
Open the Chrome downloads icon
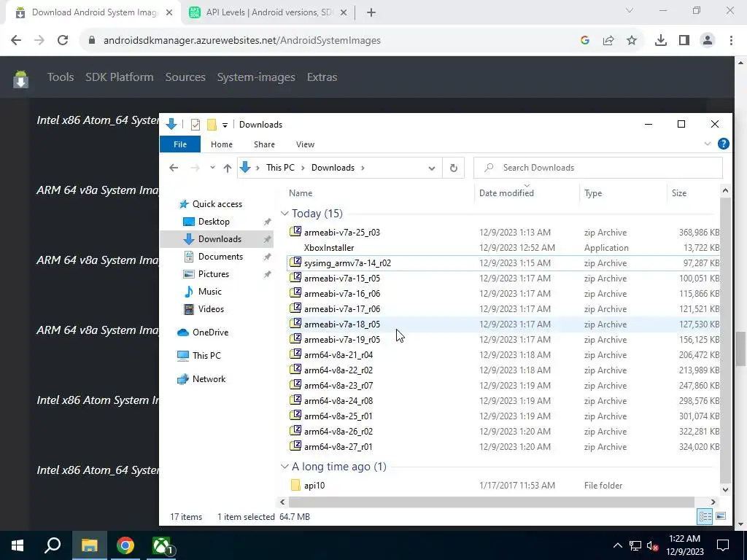661,41
